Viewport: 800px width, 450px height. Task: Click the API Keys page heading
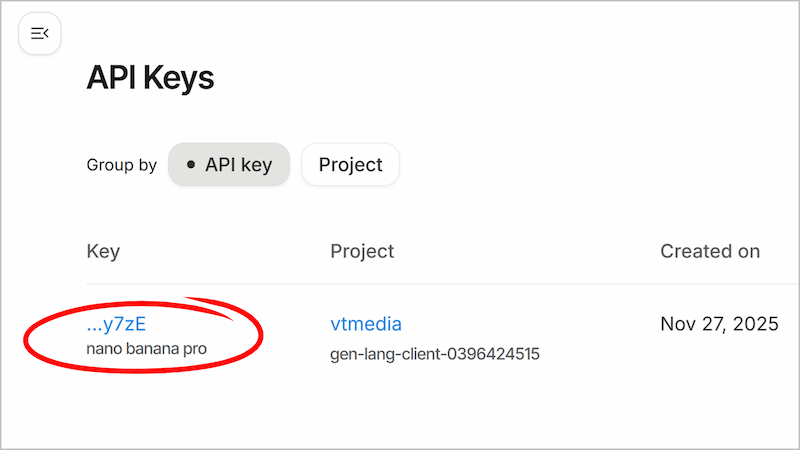point(150,78)
